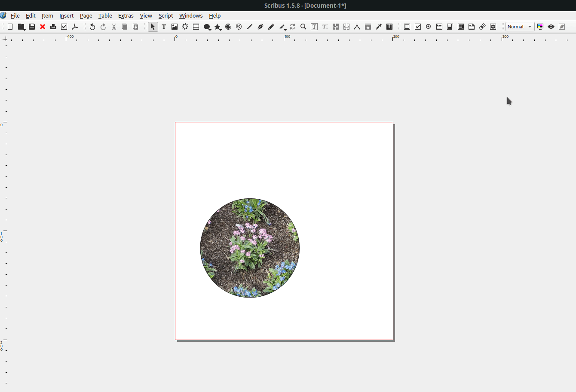576x392 pixels.
Task: Select the PDF Check Box tool
Action: coord(417,26)
